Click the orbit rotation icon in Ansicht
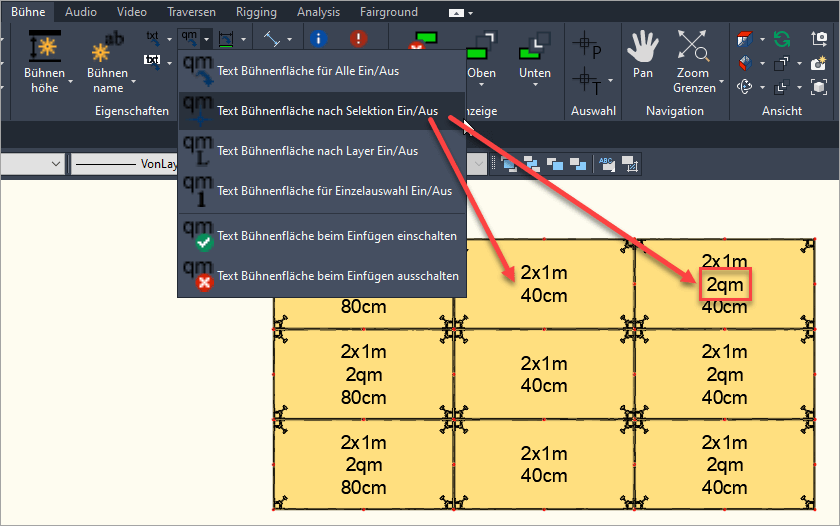 pos(745,87)
